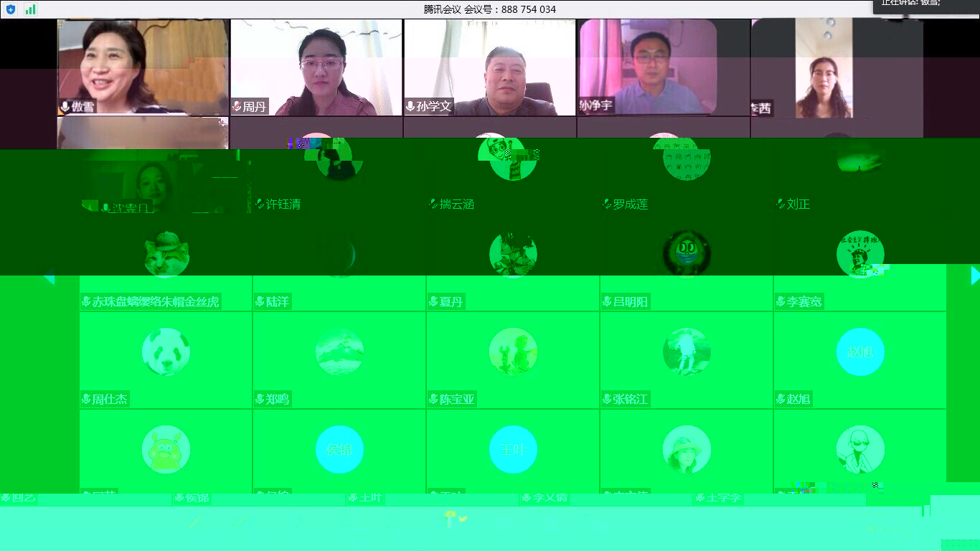This screenshot has width=980, height=551.
Task: Click the 许钰清 participant name label
Action: point(283,204)
